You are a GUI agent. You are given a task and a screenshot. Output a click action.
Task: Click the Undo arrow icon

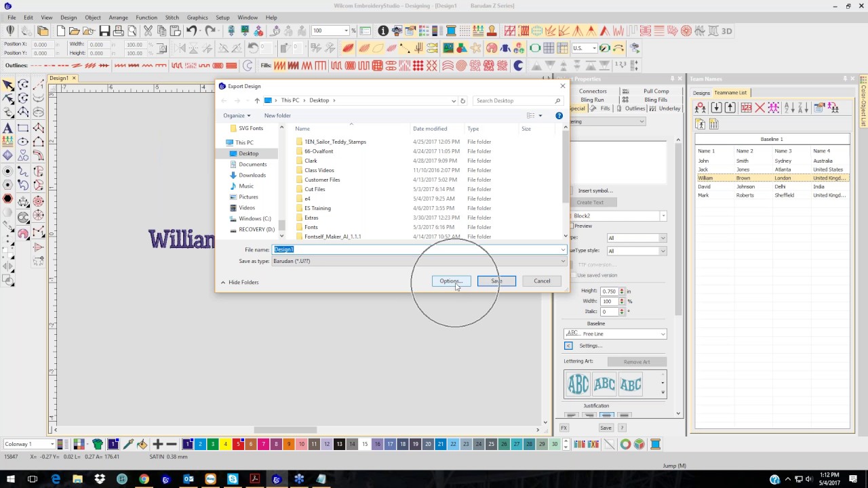tap(192, 30)
